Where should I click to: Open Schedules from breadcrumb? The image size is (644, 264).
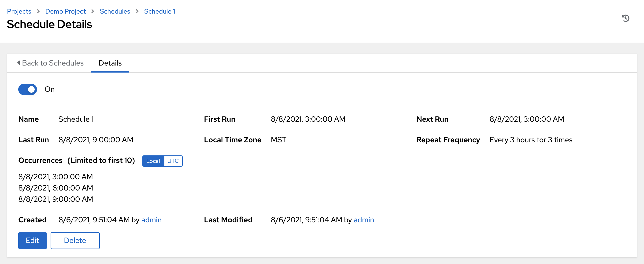click(x=115, y=11)
